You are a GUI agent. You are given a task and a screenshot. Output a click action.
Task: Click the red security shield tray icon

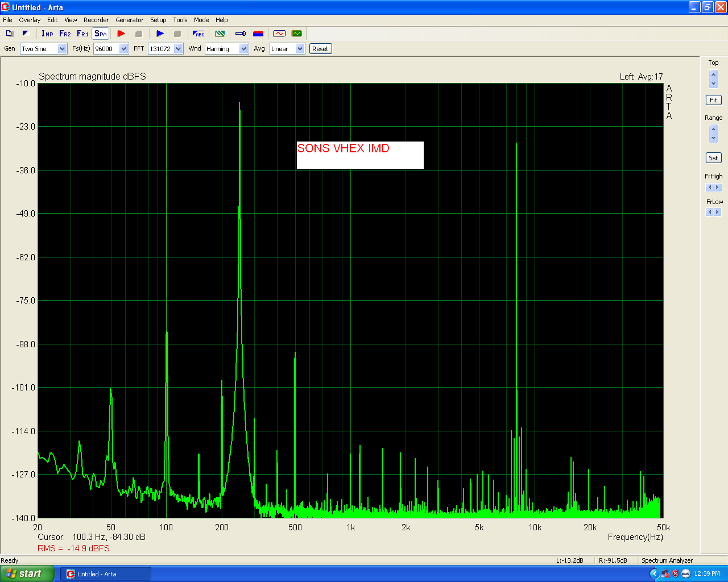click(675, 573)
